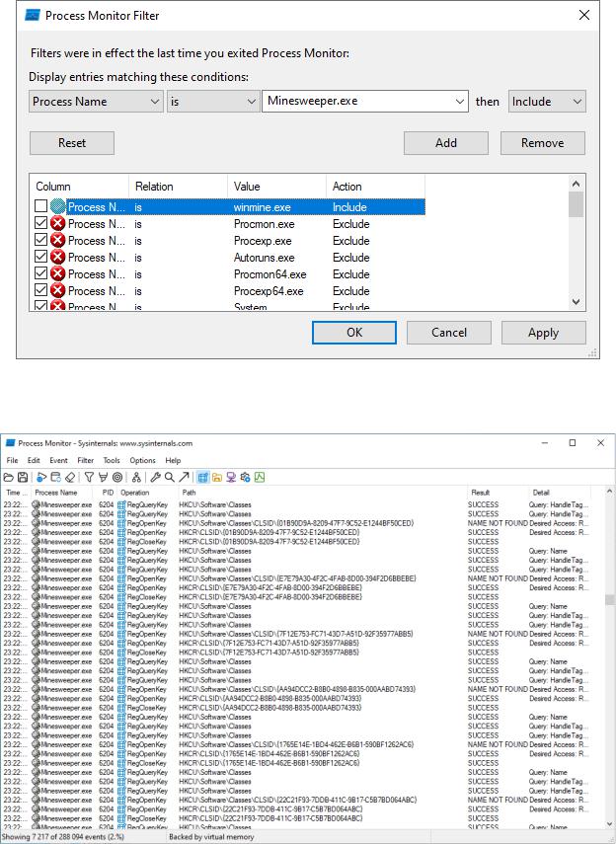This screenshot has width=616, height=844.
Task: Confirm filter dialog with OK
Action: [x=354, y=333]
